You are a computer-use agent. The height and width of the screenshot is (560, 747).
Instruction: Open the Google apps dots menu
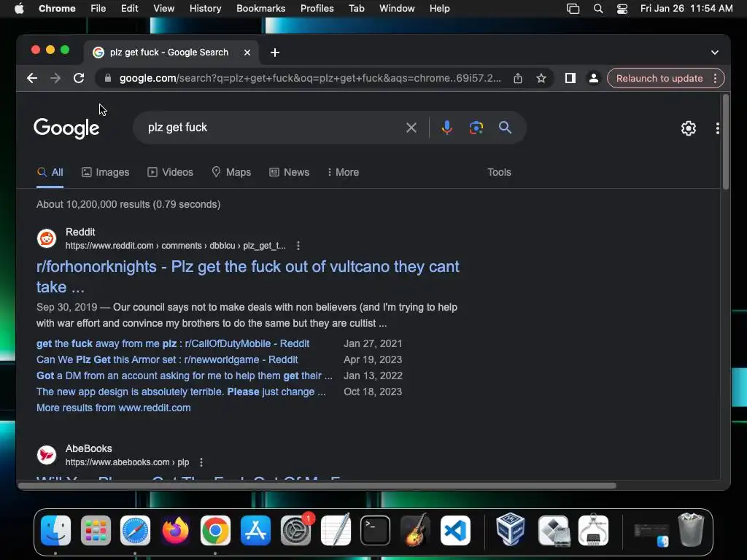tap(718, 128)
